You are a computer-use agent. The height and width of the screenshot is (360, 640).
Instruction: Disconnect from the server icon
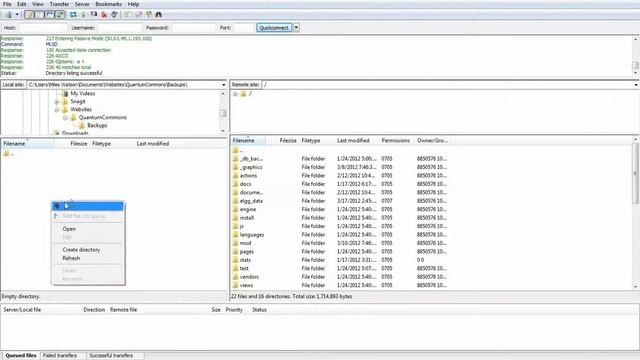click(104, 15)
